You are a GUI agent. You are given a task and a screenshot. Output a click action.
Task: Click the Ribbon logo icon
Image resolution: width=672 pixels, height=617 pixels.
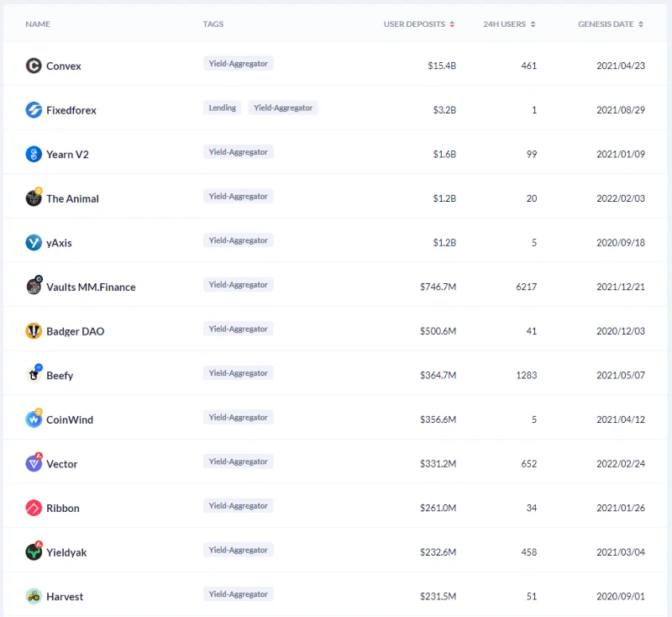coord(34,508)
